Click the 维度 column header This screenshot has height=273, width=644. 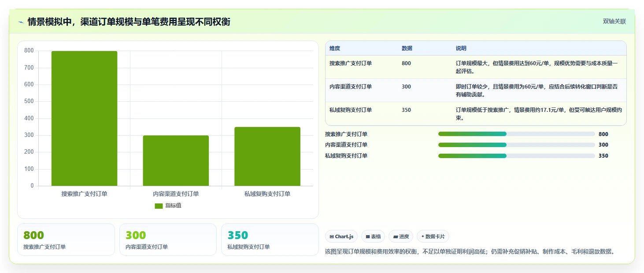click(335, 48)
